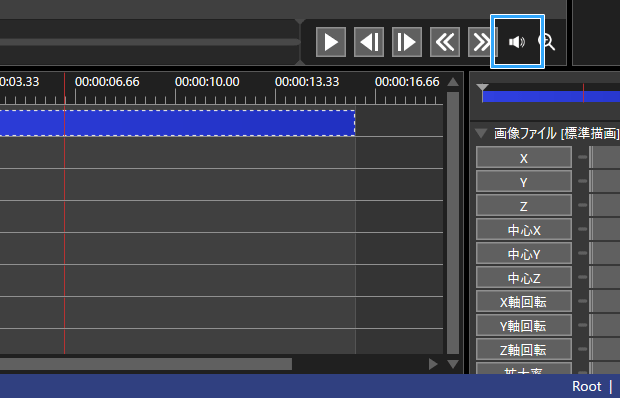This screenshot has height=398, width=620.
Task: Click the Y parameter button
Action: point(524,182)
